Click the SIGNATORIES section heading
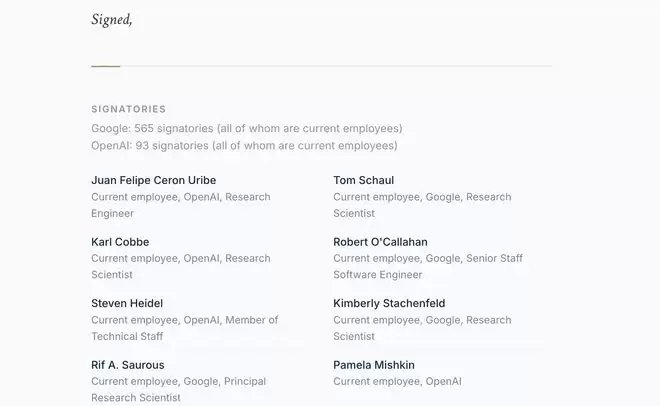 tap(128, 109)
